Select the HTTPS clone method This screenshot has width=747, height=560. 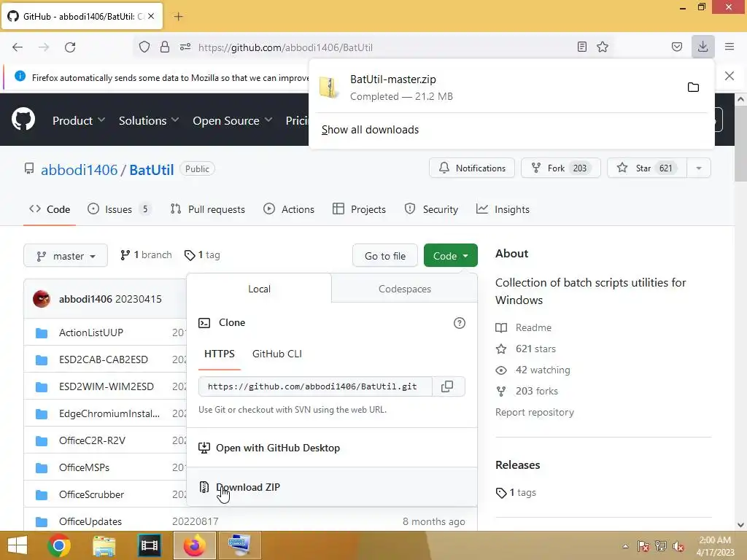click(x=219, y=354)
